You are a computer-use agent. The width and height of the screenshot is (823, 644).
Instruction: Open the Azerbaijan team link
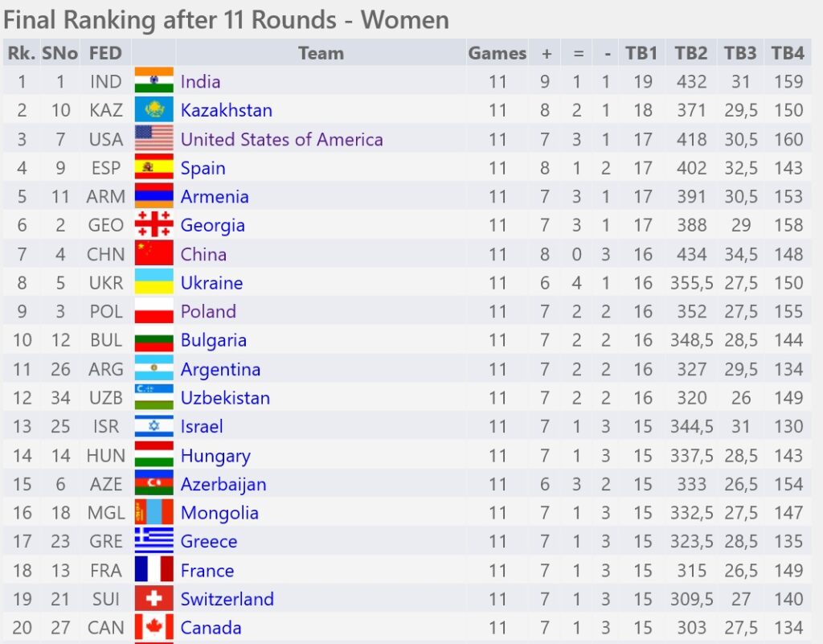(223, 484)
